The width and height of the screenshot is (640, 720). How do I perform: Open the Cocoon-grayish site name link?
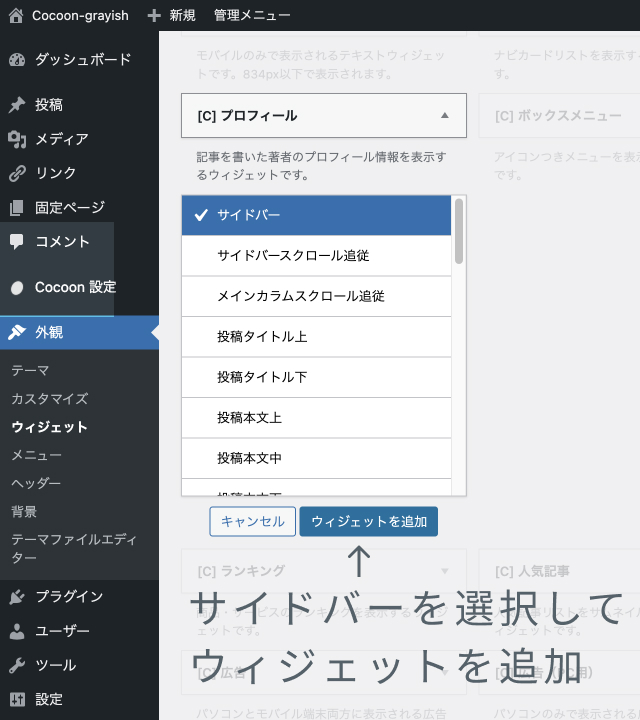[80, 16]
